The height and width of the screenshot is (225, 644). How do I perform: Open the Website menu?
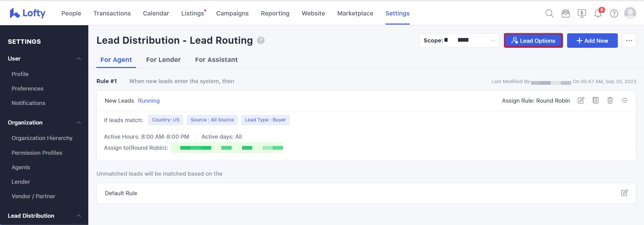313,13
